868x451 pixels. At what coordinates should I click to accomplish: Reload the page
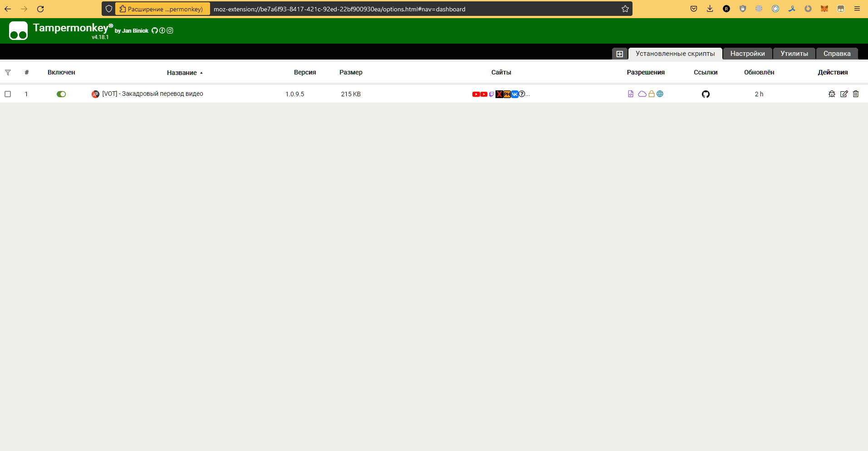click(40, 9)
